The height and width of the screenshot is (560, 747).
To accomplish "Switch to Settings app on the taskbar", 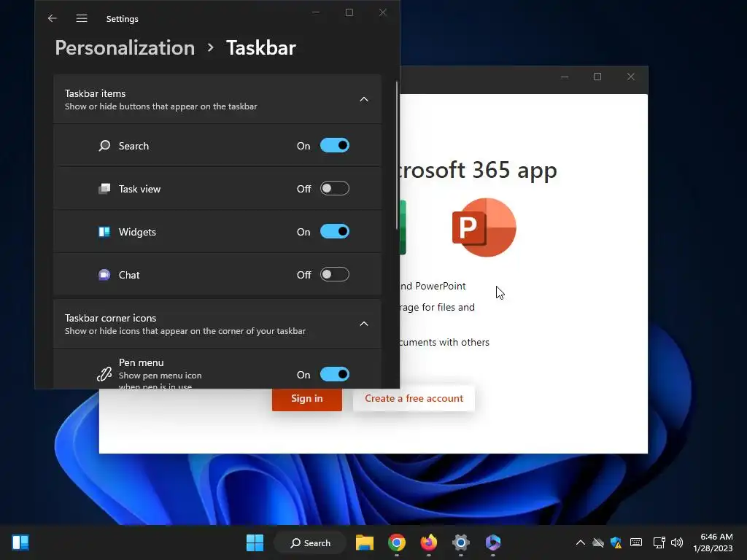I will click(461, 542).
